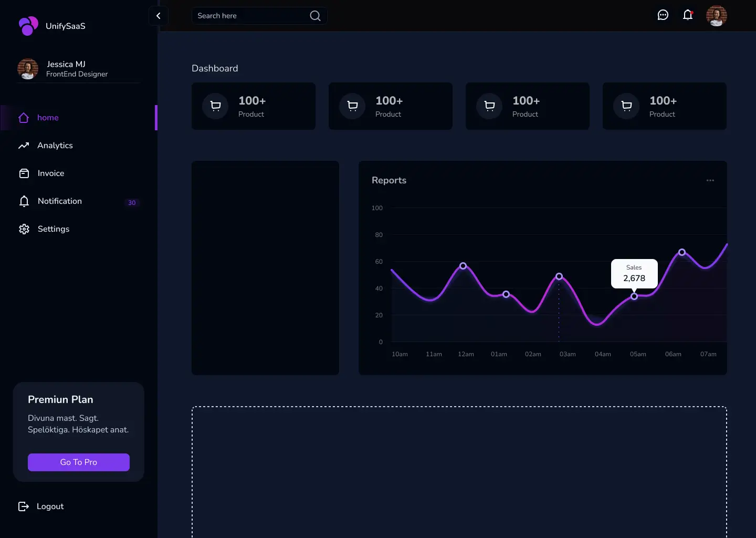Open the notification bell in top bar
The image size is (756, 538).
pos(688,15)
